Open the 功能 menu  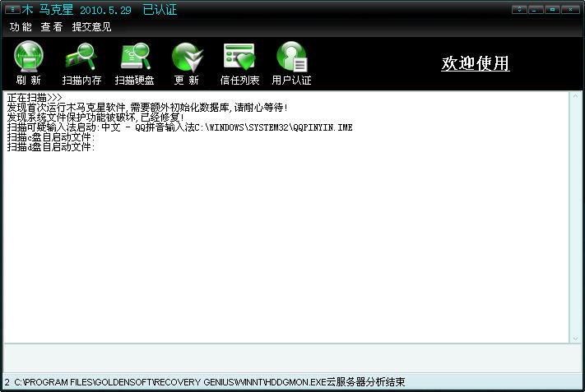21,27
